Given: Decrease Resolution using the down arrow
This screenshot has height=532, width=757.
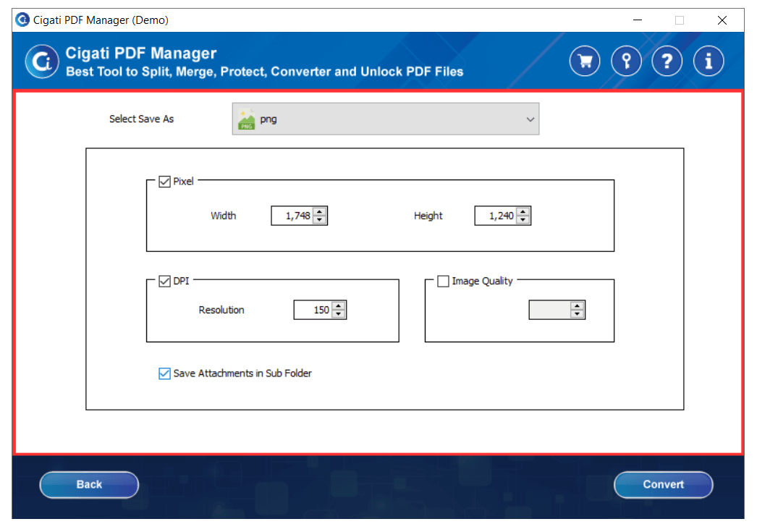Looking at the screenshot, I should (x=339, y=314).
